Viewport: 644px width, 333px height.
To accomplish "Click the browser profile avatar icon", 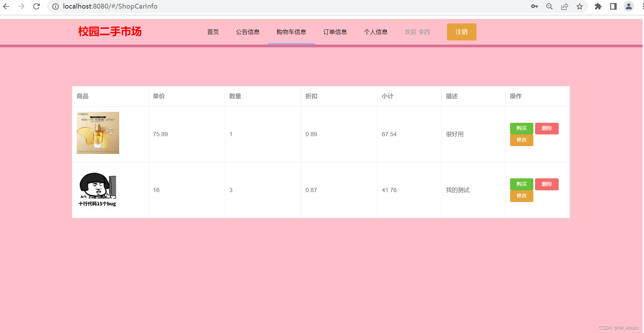I will point(629,6).
